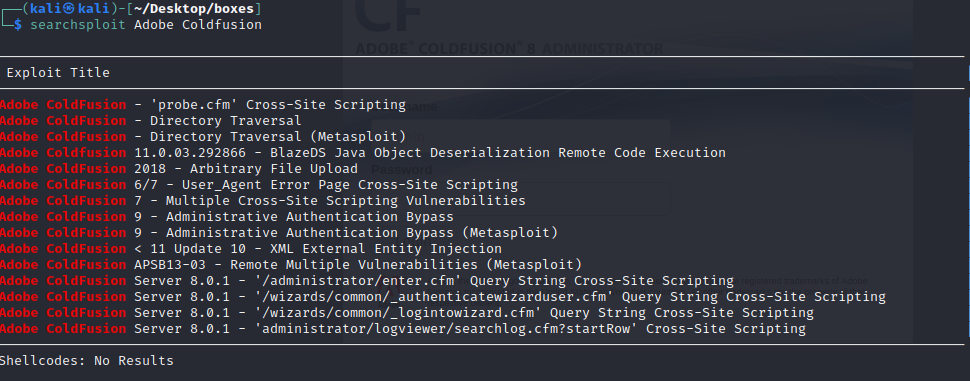The height and width of the screenshot is (381, 970).
Task: Select the 'APSB13-03 - Remote Multiple Vulnerabilities' line
Action: tap(291, 265)
